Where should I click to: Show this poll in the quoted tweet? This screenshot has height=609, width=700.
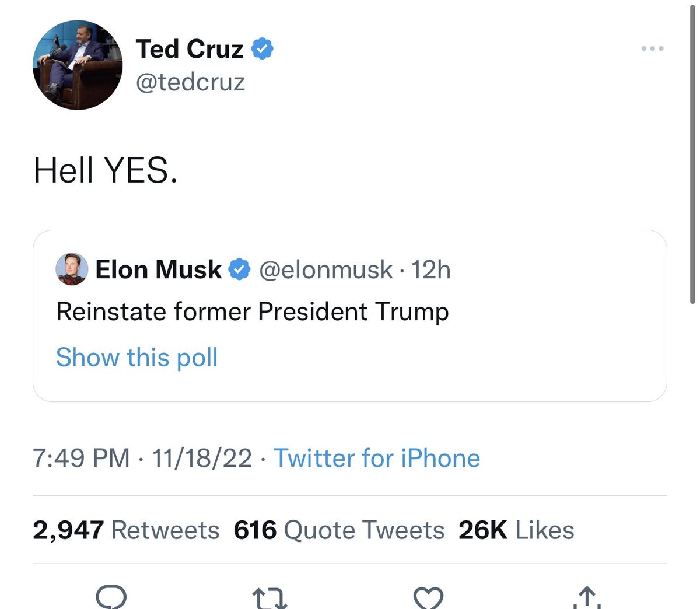point(136,357)
